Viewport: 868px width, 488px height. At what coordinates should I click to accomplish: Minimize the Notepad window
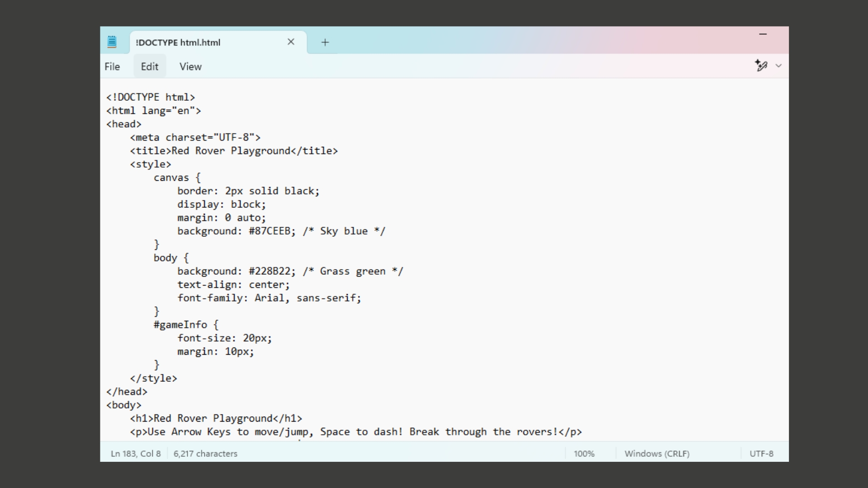[x=763, y=34]
